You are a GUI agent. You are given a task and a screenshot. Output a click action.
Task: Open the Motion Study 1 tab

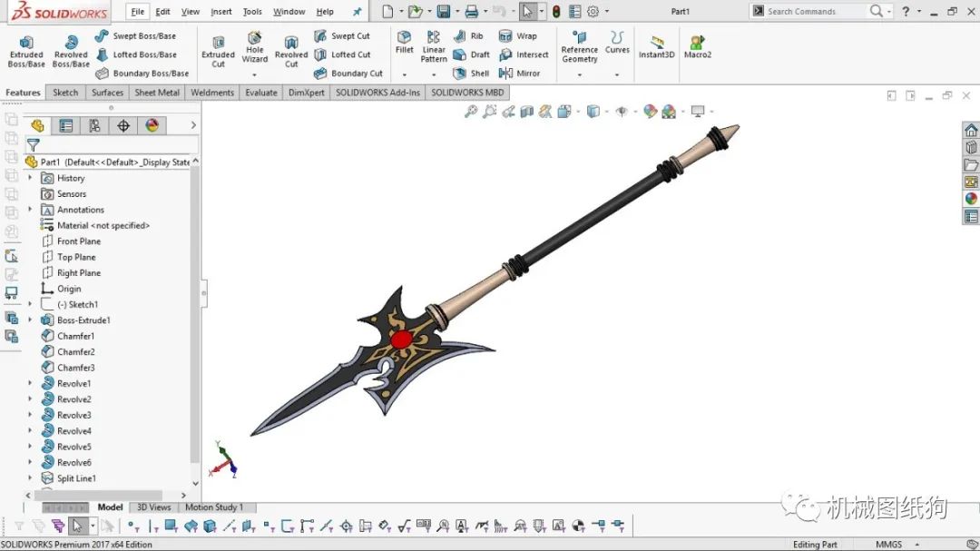214,507
